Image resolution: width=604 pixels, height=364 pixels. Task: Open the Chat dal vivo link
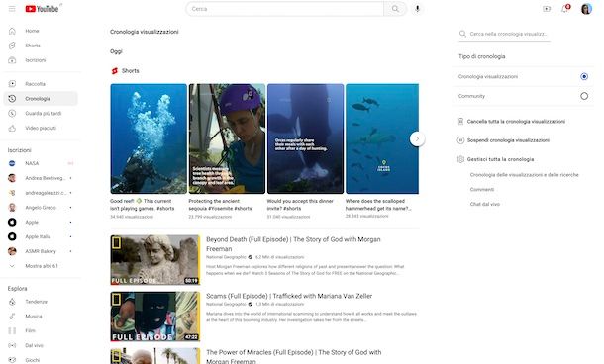(484, 204)
